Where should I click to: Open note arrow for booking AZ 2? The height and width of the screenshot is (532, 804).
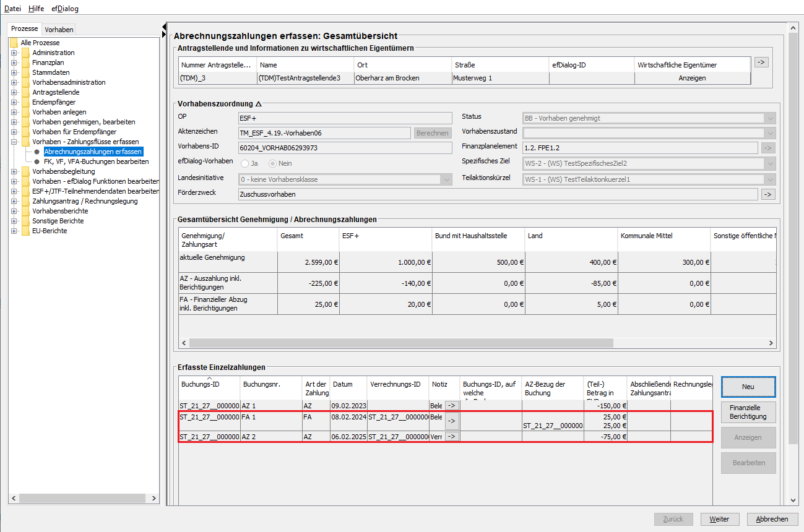[452, 436]
